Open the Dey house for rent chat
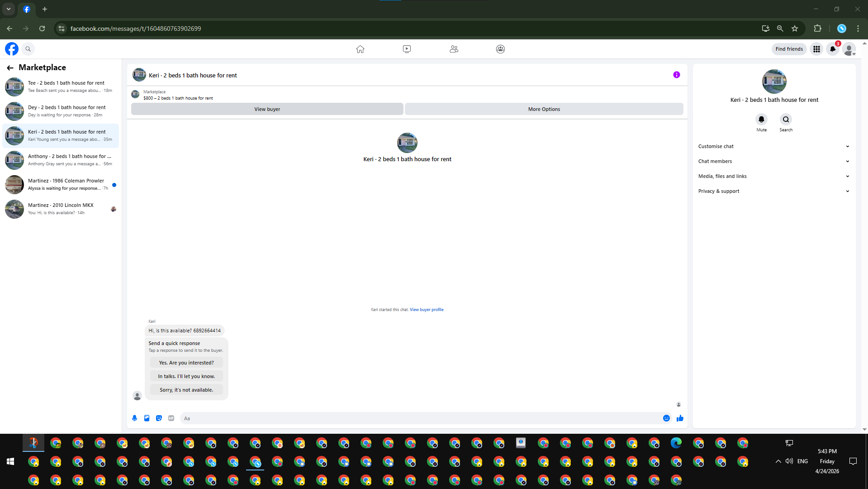This screenshot has height=489, width=868. pyautogui.click(x=61, y=111)
